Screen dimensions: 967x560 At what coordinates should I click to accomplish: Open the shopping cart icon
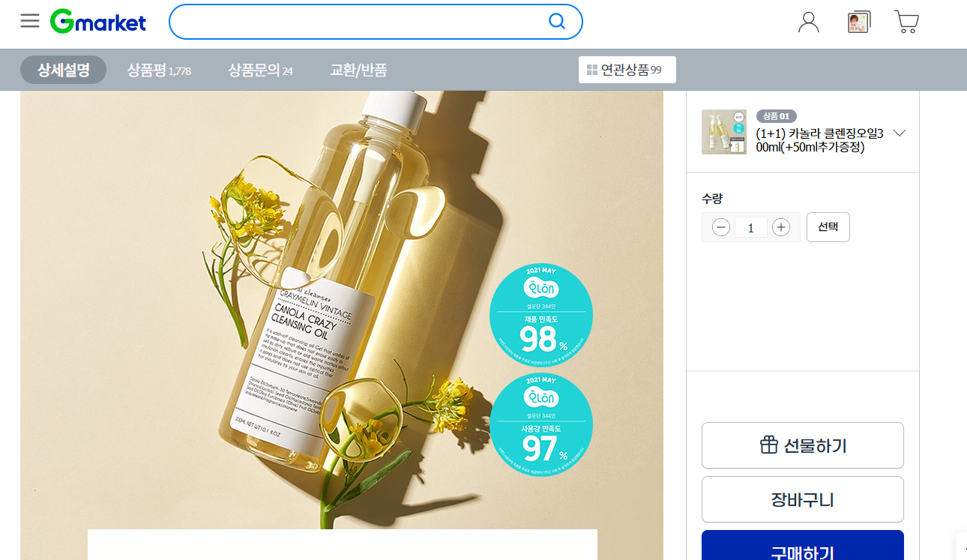point(907,22)
